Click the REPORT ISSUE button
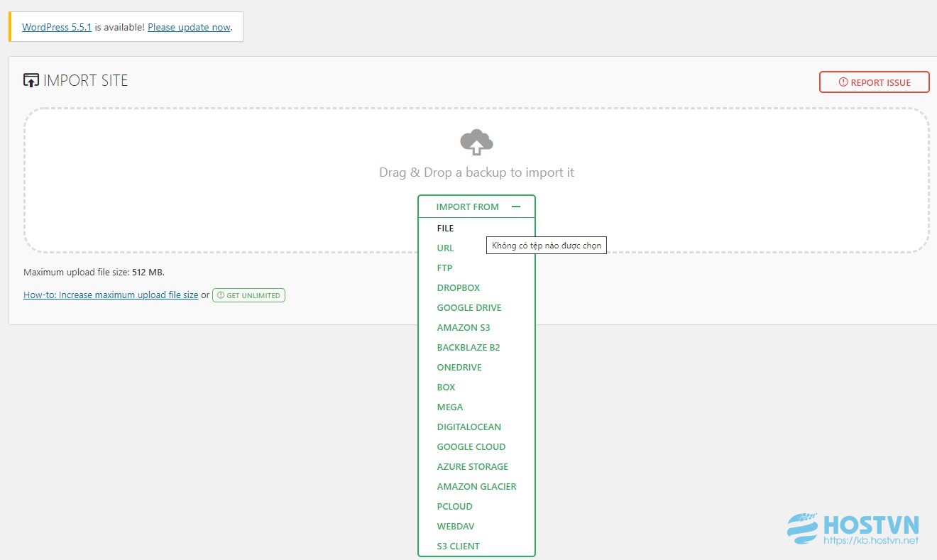The image size is (937, 560). (875, 82)
